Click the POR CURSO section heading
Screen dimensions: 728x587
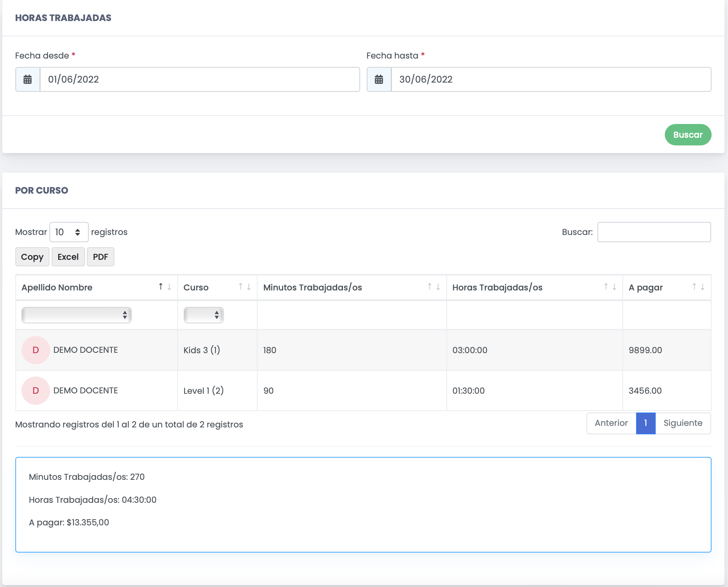[x=42, y=190]
